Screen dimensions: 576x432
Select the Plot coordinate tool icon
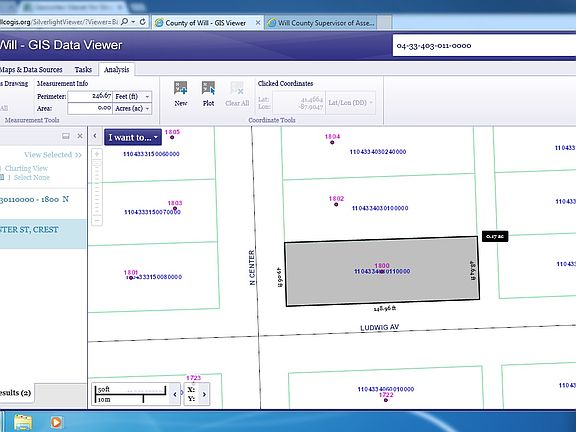[x=208, y=88]
